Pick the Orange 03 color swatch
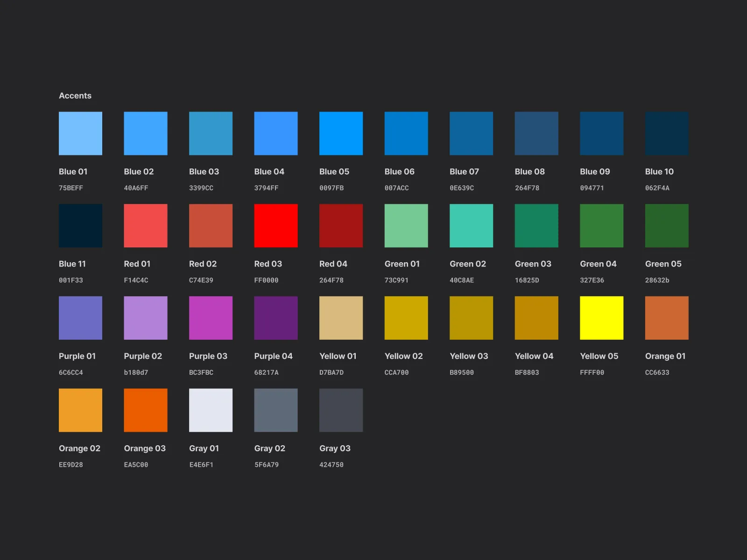 [x=145, y=410]
